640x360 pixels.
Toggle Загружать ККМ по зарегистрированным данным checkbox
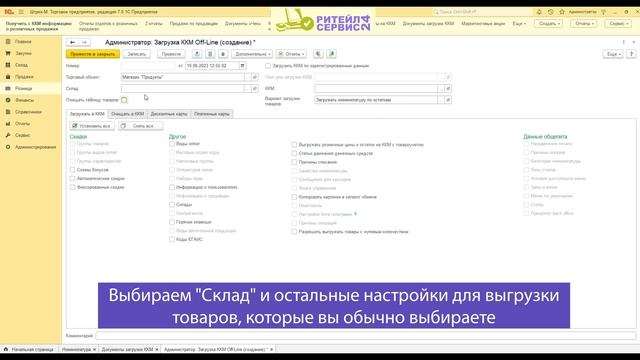click(268, 66)
